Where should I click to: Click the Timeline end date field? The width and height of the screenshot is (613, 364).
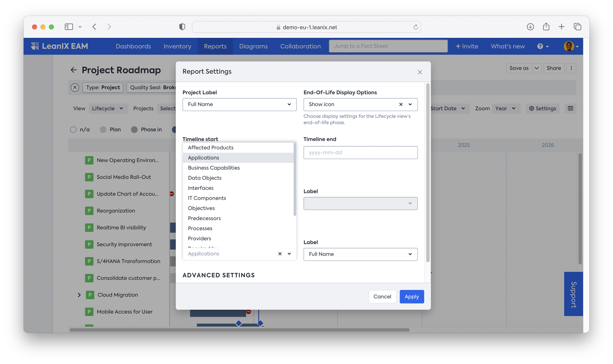click(x=360, y=153)
